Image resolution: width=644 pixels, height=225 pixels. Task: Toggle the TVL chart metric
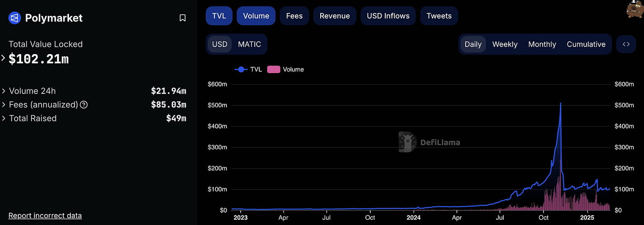coord(219,16)
